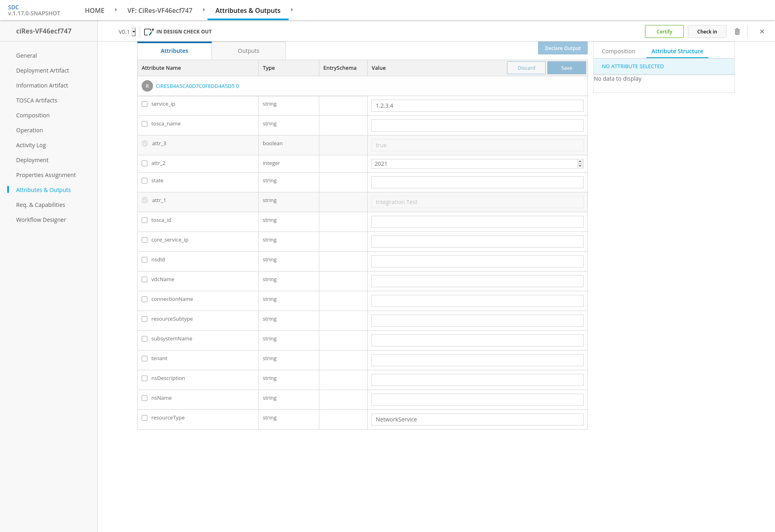Click the round R resource instance icon
Screen dimensions: 775x532
click(x=147, y=86)
